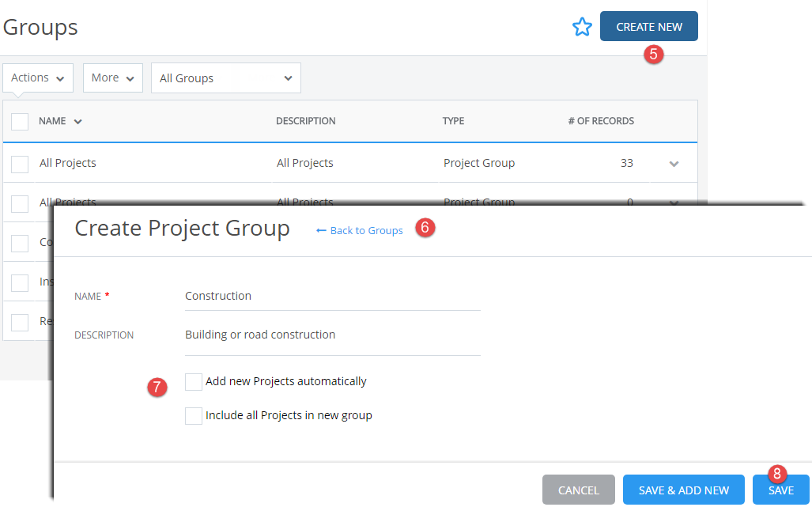Image resolution: width=812 pixels, height=507 pixels.
Task: Enable Add new Projects automatically checkbox
Action: pyautogui.click(x=194, y=382)
